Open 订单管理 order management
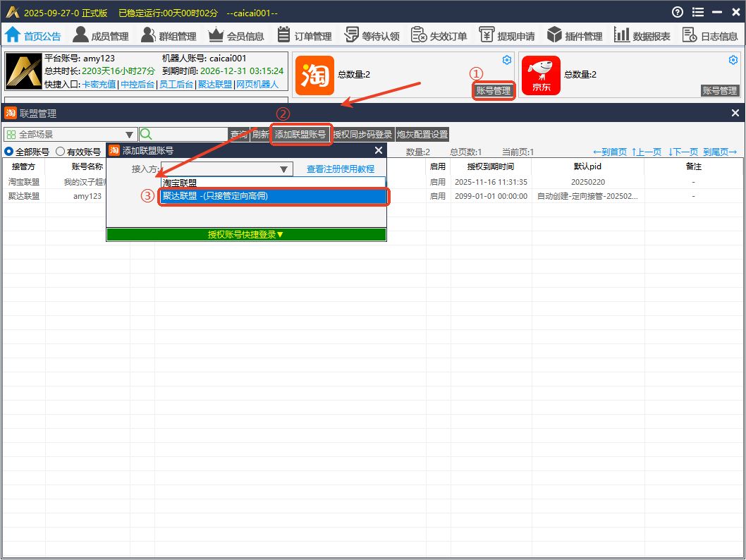This screenshot has width=746, height=560. coord(284,35)
